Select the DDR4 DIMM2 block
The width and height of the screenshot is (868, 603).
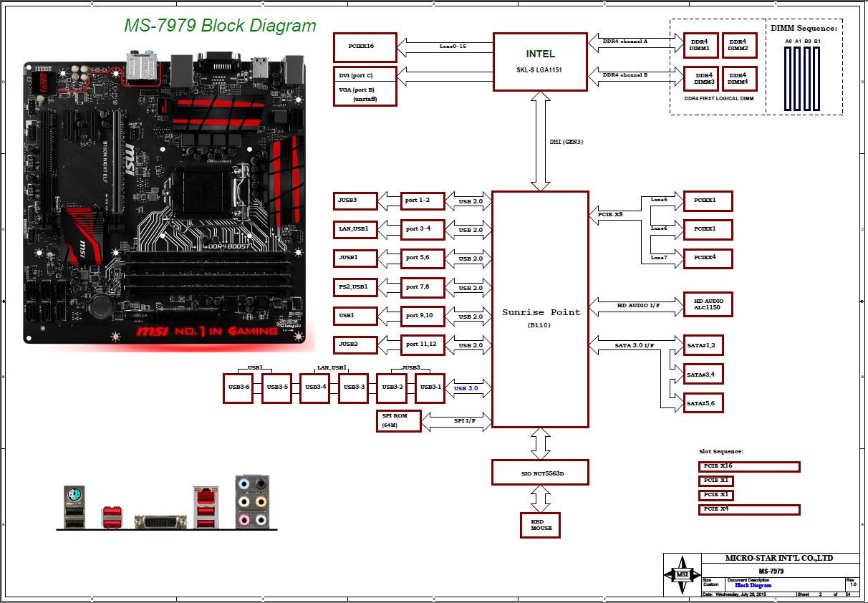738,45
